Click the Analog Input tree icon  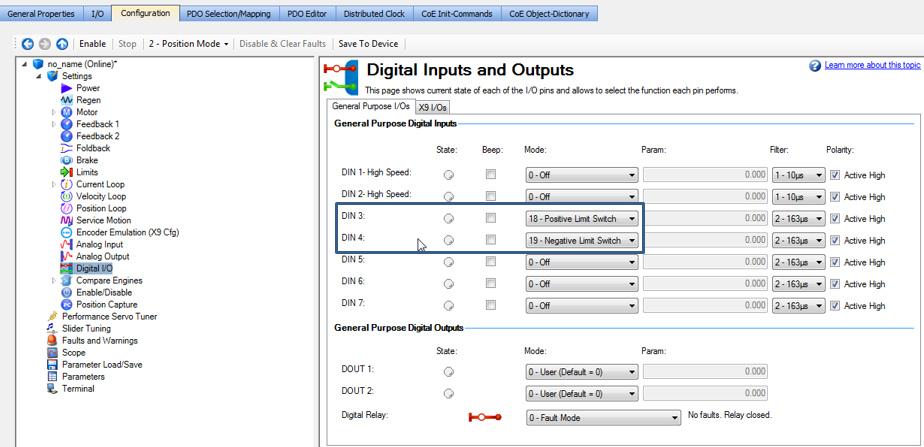[66, 244]
